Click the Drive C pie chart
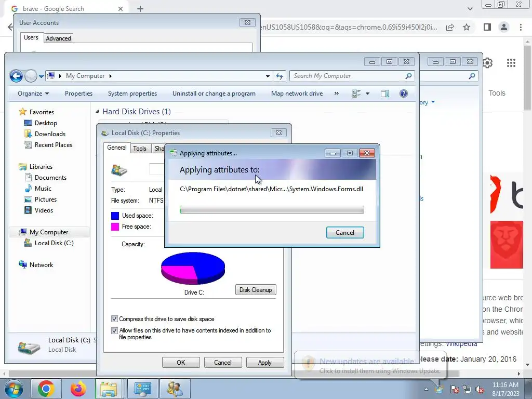This screenshot has width=532, height=399. [x=193, y=268]
